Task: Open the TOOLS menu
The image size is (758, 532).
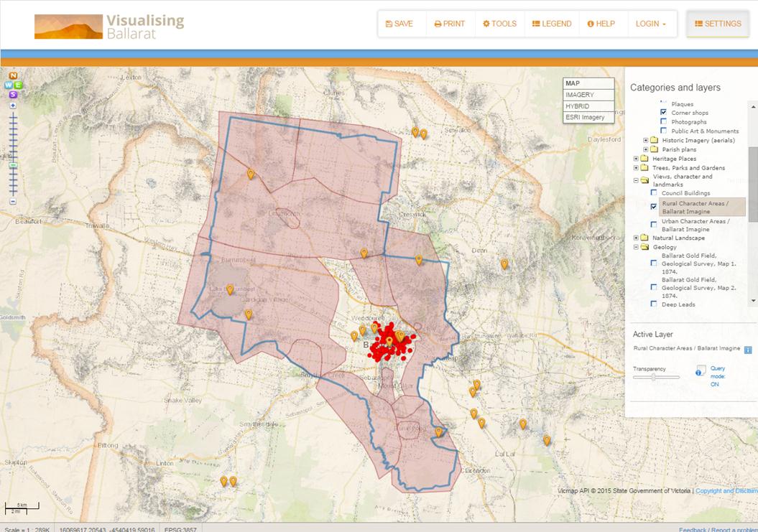Action: coord(499,24)
